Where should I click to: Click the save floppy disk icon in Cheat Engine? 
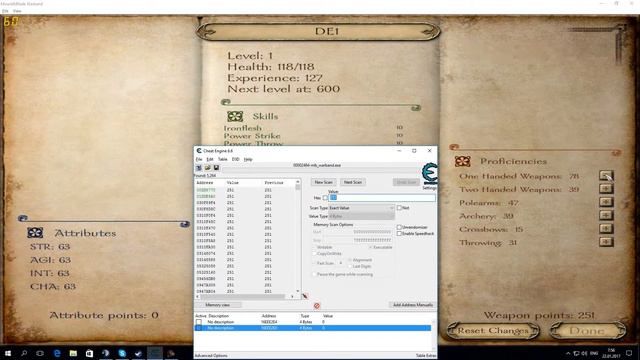pyautogui.click(x=216, y=168)
